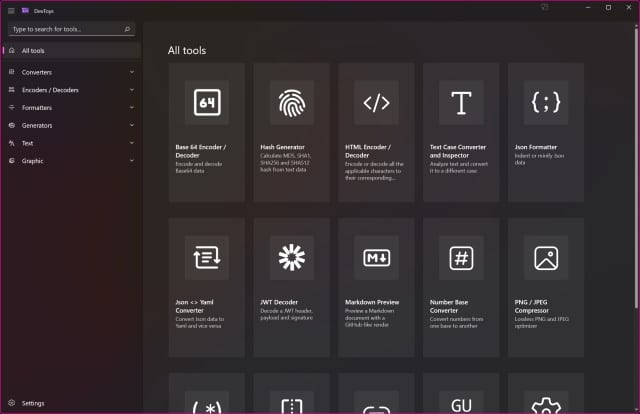Screen dimensions: 640x414
Task: Expand the Encoders / Decoders chevron
Action: tap(132, 90)
